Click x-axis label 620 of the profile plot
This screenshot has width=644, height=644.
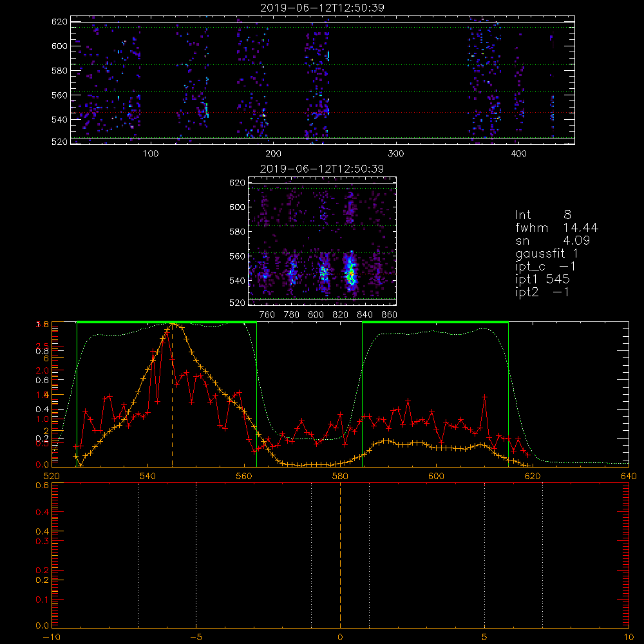point(533,477)
